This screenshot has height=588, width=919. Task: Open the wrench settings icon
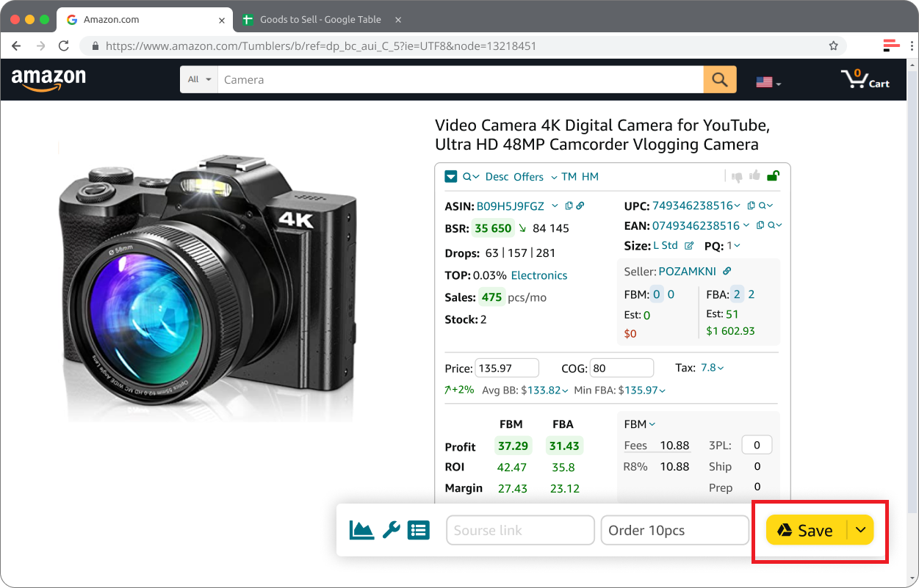(x=391, y=529)
